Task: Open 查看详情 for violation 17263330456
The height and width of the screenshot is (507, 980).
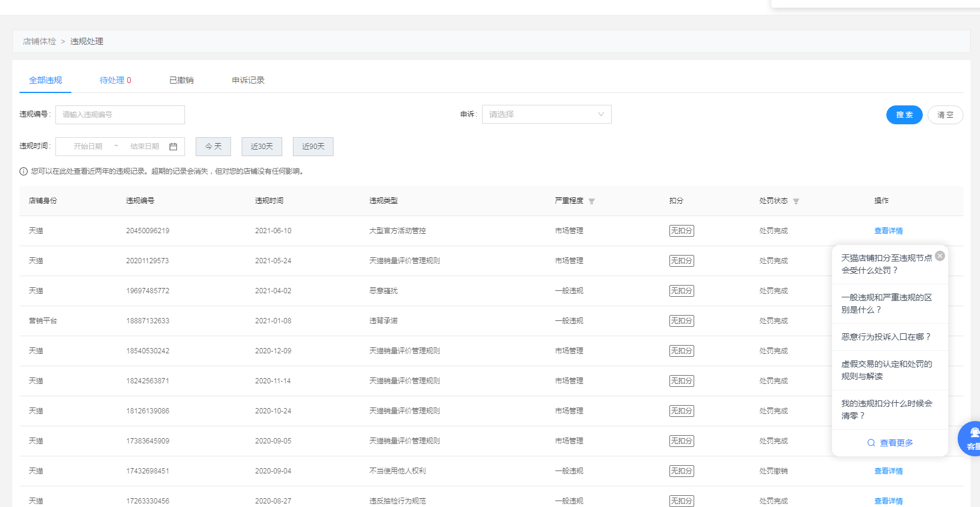Action: 888,501
